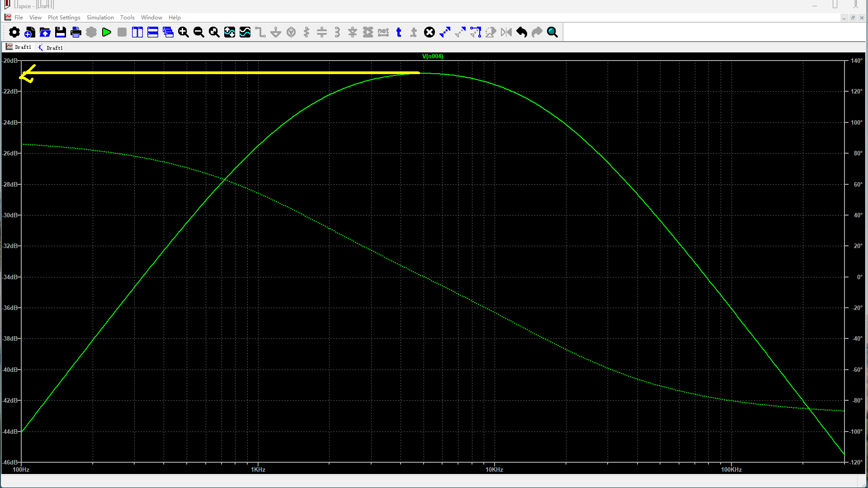Switch to the Draft1 waveform plot tab
Viewport: 868px width, 488px height.
tap(19, 47)
